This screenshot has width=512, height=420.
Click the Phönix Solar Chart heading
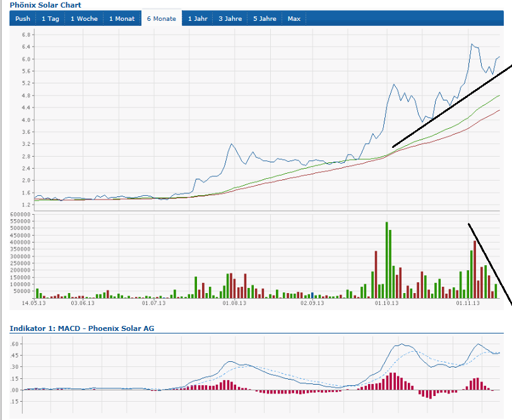(45, 5)
